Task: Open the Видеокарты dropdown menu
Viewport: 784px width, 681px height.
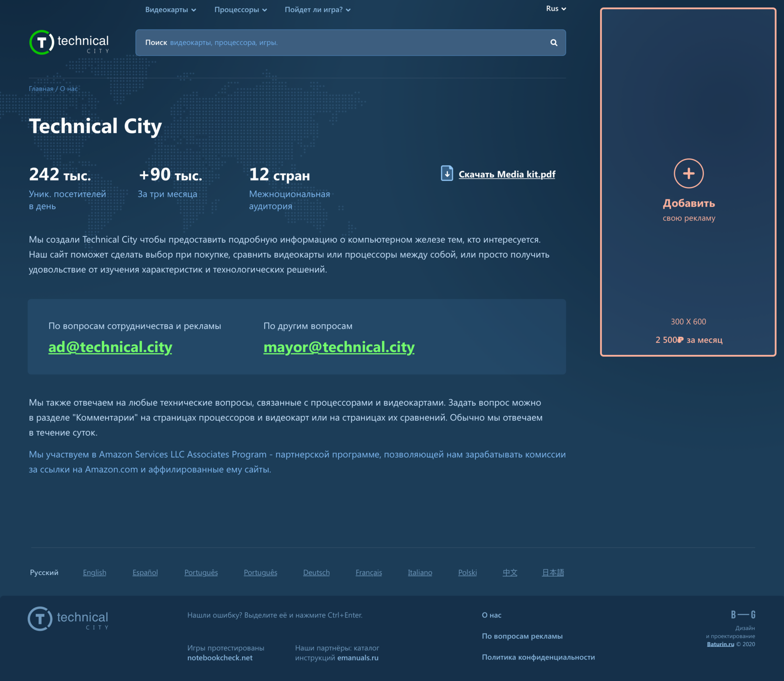Action: point(170,9)
